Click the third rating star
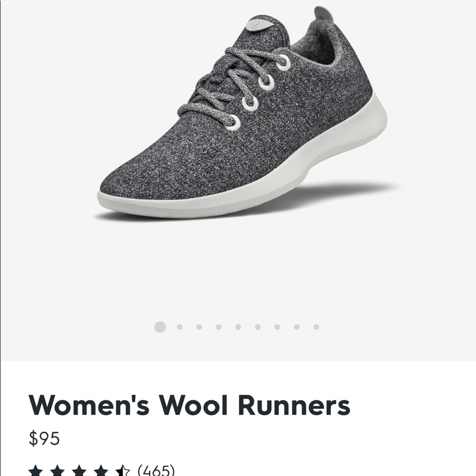The width and height of the screenshot is (476, 476). 79,470
